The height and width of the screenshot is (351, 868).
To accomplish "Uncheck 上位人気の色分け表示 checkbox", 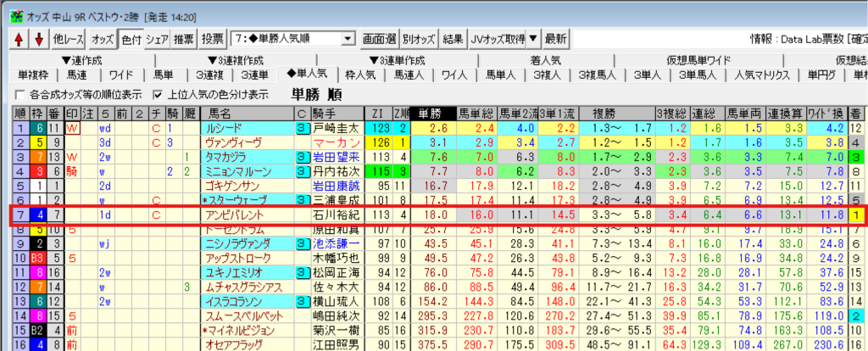I will click(x=158, y=94).
